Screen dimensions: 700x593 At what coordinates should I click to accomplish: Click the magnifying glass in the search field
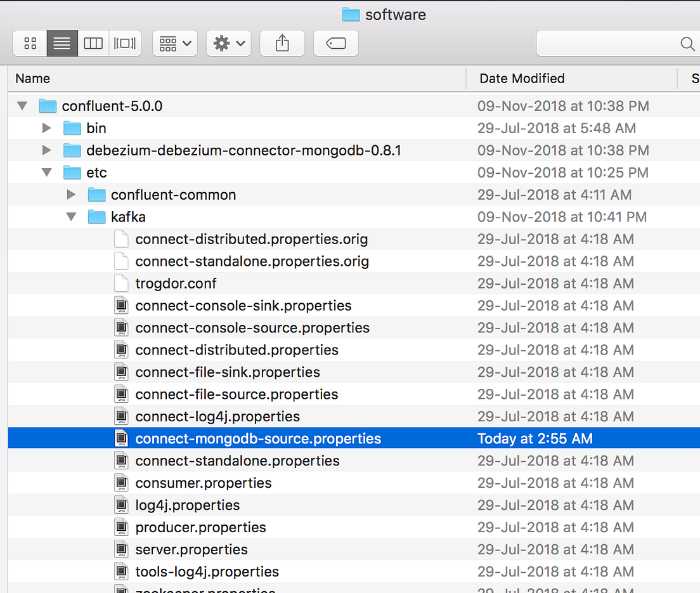(687, 44)
